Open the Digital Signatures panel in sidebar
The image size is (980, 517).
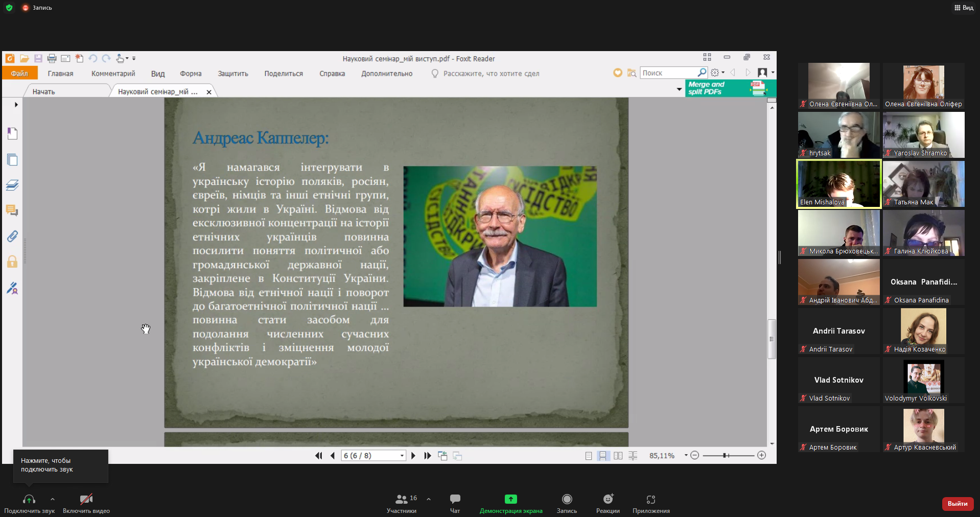pos(12,289)
